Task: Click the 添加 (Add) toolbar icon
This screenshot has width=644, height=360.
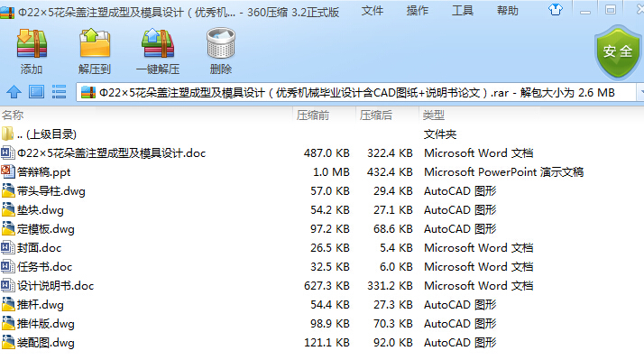Action: [32, 43]
